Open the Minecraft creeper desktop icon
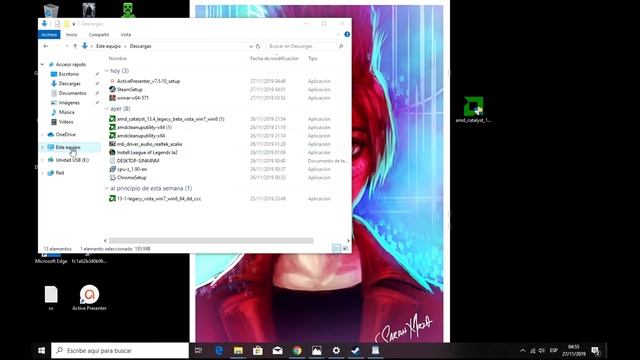The height and width of the screenshot is (360, 640). coord(129,10)
